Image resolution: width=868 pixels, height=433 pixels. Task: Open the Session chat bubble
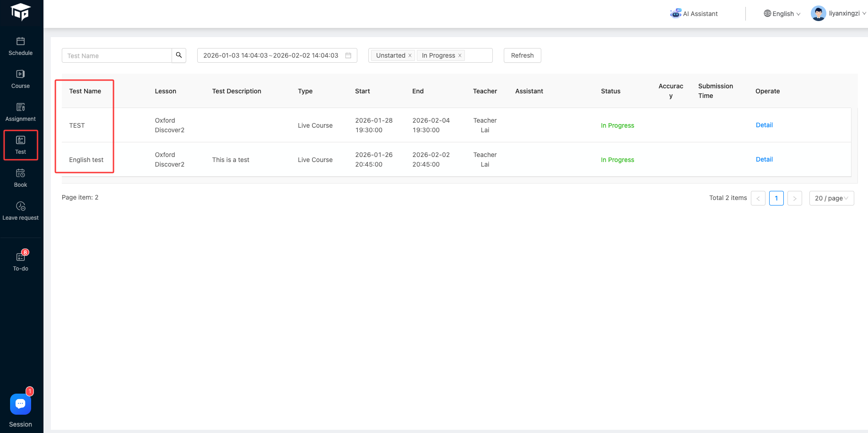tap(21, 405)
